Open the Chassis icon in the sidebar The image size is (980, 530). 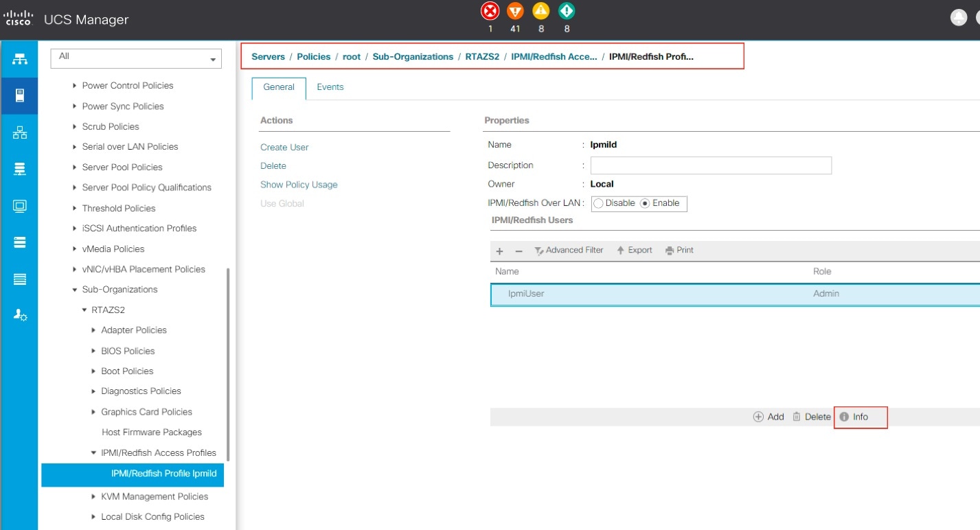pos(19,279)
